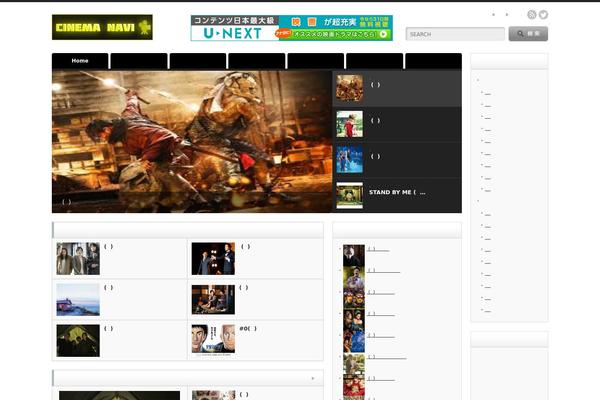Viewport: 600px width, 400px height.
Task: Open the Twitter bird icon
Action: 543,15
